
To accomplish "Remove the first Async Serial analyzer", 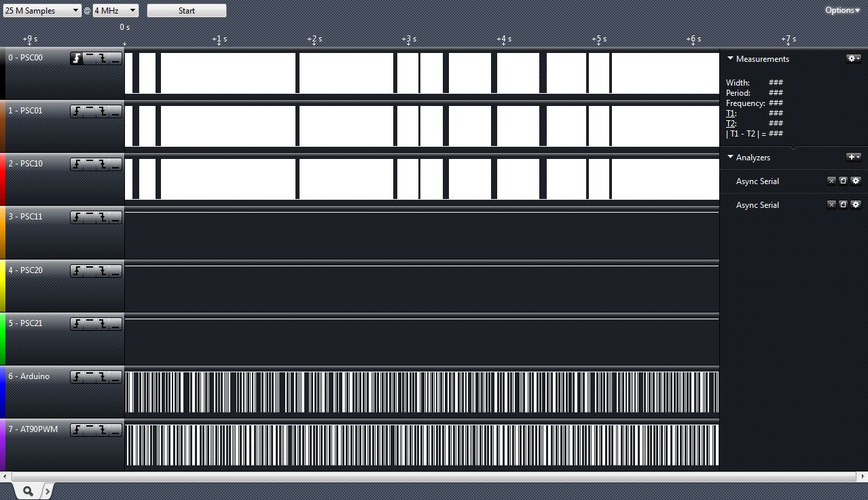I will click(x=831, y=181).
